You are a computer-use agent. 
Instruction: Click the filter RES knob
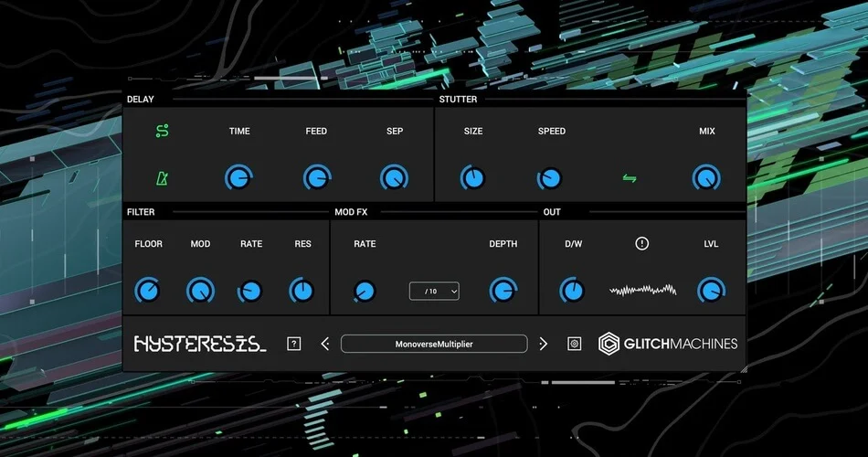(x=302, y=291)
